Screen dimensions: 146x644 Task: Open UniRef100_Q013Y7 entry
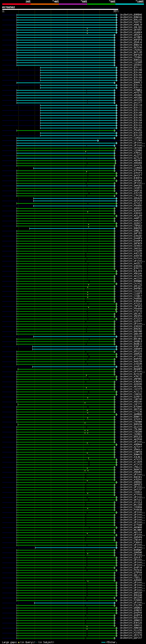[x=131, y=103]
